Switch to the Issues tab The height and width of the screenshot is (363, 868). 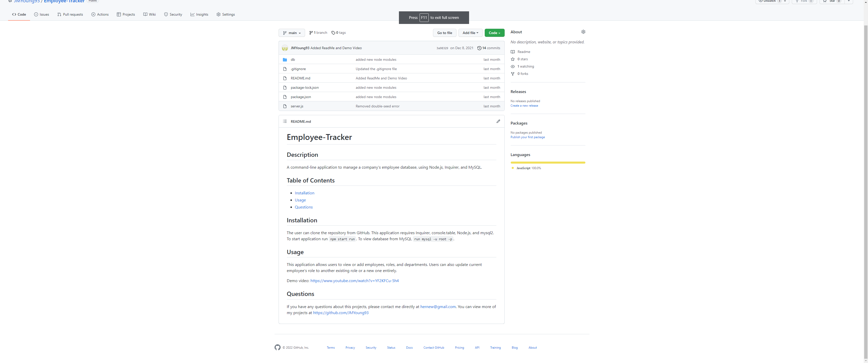pos(41,14)
